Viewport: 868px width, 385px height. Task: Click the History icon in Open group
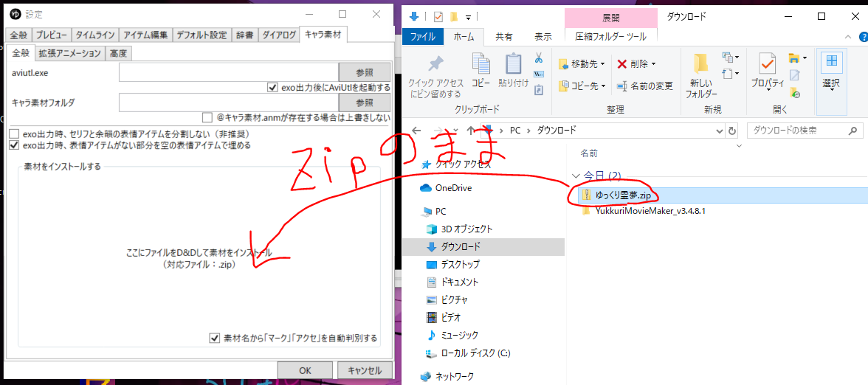[794, 91]
